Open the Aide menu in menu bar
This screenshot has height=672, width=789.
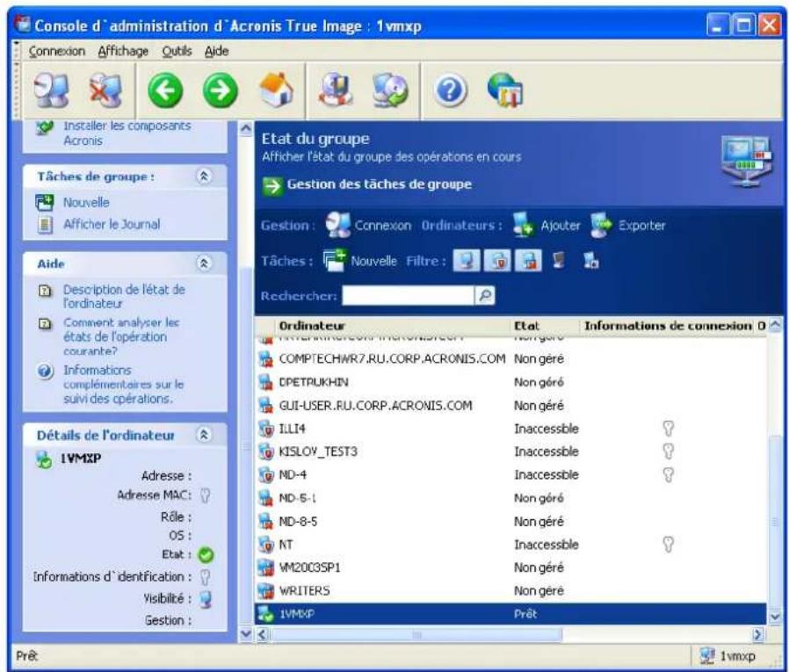point(216,51)
